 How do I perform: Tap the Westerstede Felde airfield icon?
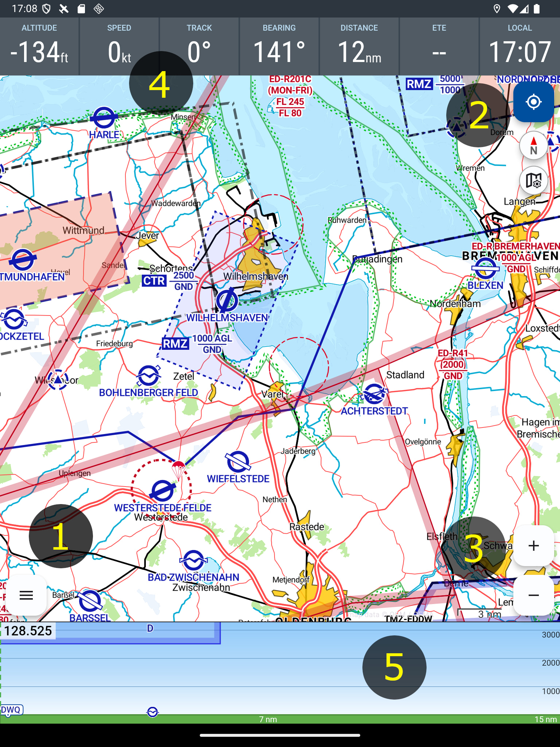pos(163,491)
